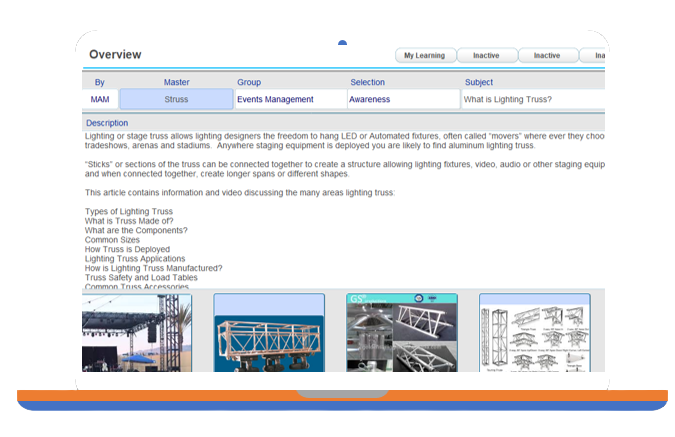Viewport: 675px width, 437px height.
Task: Click the Overview heading
Action: [115, 55]
